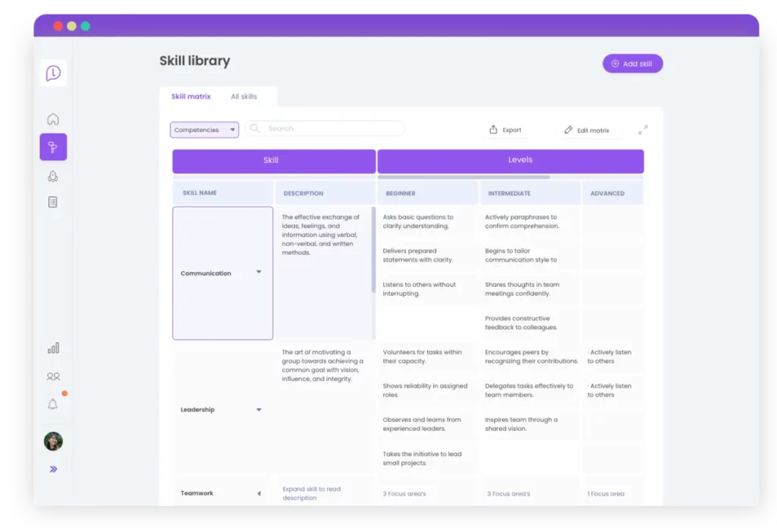The height and width of the screenshot is (532, 777).
Task: Select the Skill matrix tab
Action: click(x=190, y=96)
